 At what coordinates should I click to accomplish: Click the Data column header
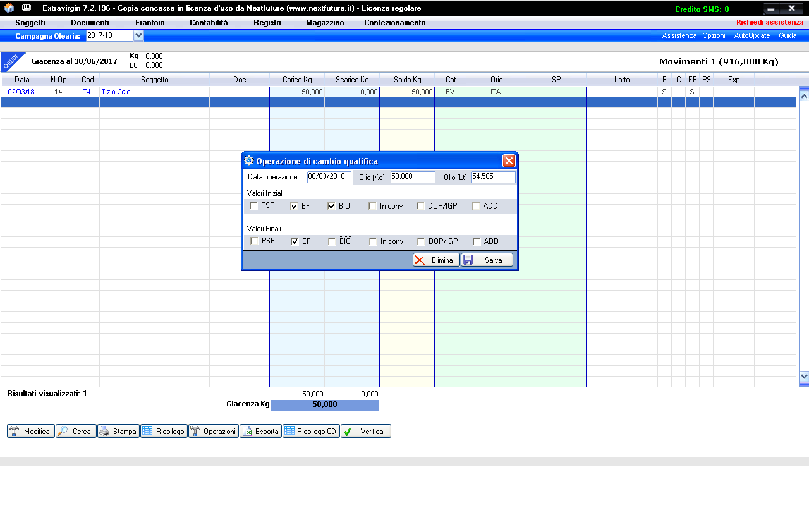(x=21, y=80)
